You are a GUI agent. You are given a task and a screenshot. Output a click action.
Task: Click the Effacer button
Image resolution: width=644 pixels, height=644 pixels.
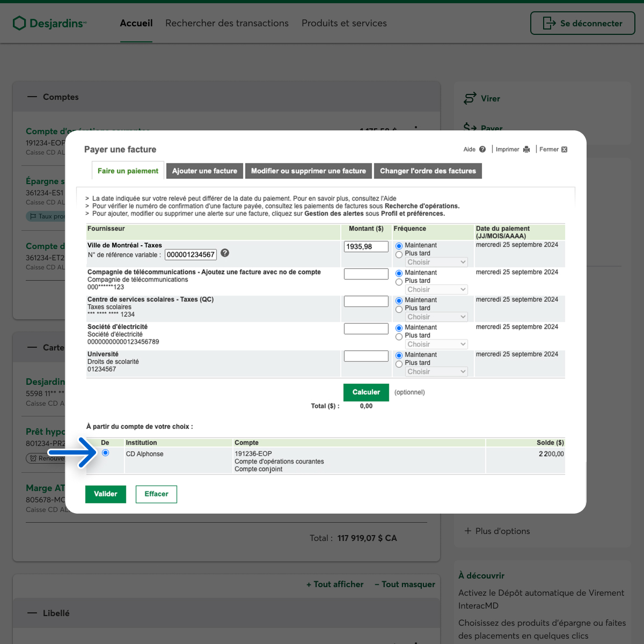(156, 494)
